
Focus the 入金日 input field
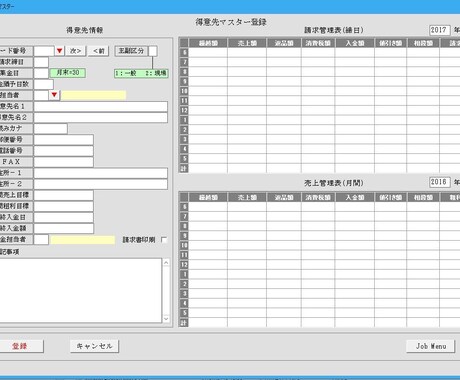click(x=64, y=217)
